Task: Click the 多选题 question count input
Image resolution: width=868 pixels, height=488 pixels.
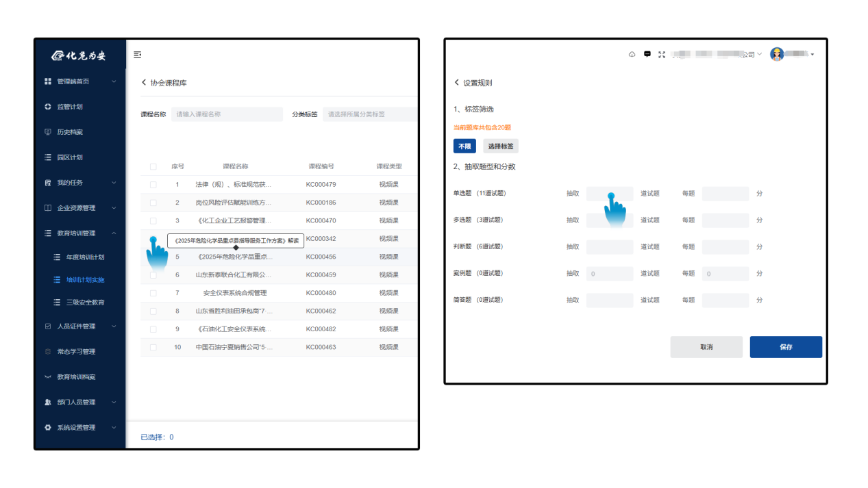Action: pyautogui.click(x=609, y=220)
